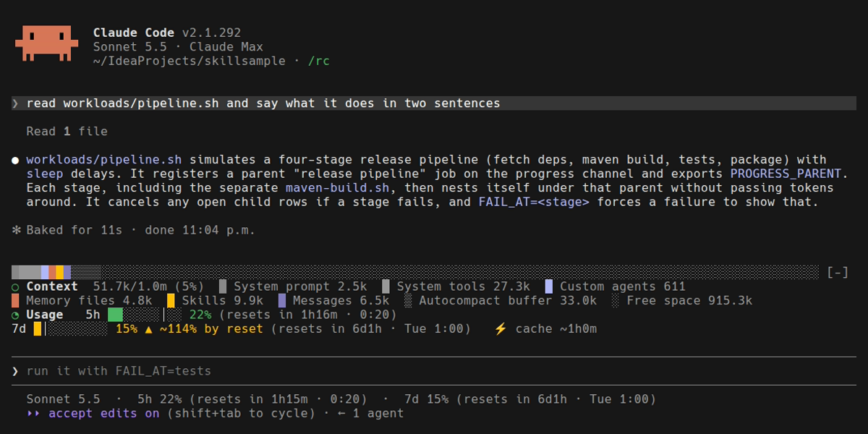Click the double-arrow accept edits icon
The image size is (868, 434).
33,414
